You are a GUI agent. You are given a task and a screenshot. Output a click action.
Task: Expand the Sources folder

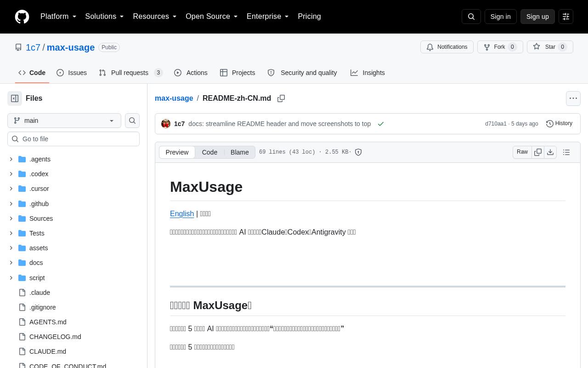[x=11, y=218]
